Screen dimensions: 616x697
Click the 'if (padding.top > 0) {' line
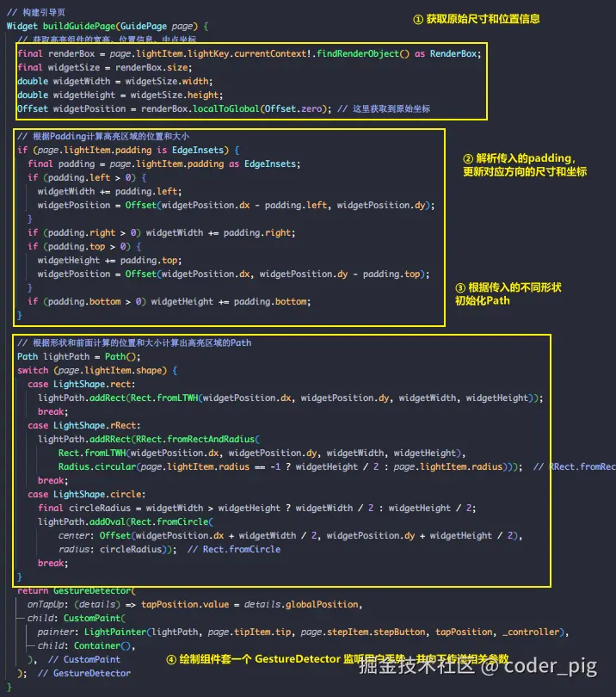84,247
